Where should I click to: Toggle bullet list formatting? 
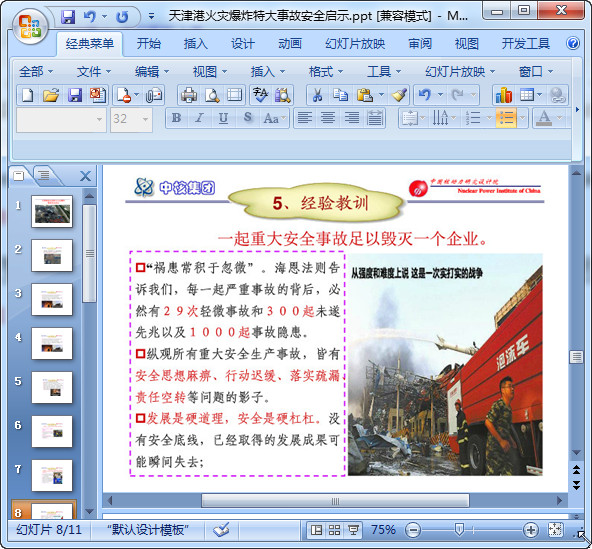point(506,118)
